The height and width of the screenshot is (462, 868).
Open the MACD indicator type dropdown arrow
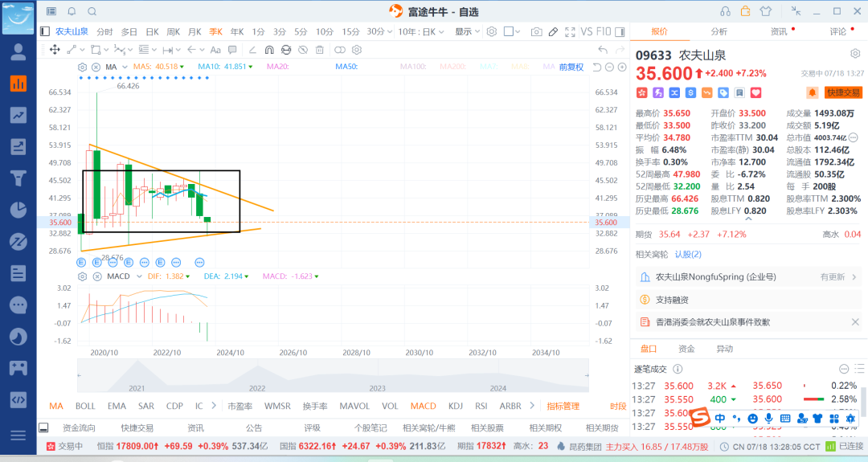click(x=139, y=276)
